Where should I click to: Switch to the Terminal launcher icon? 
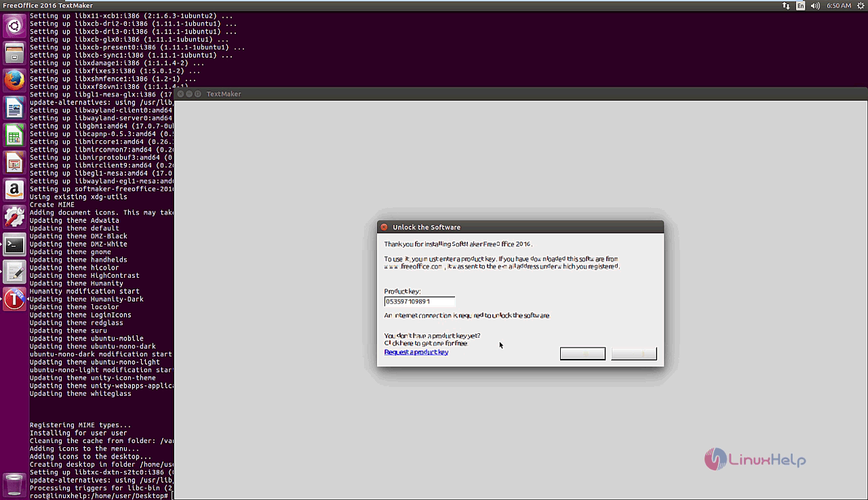[14, 245]
